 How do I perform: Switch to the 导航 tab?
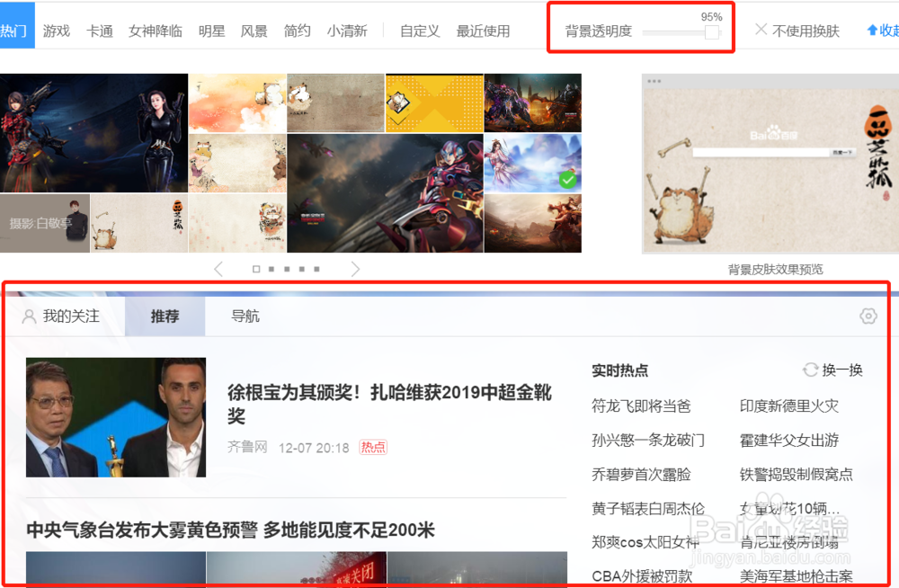click(x=245, y=316)
